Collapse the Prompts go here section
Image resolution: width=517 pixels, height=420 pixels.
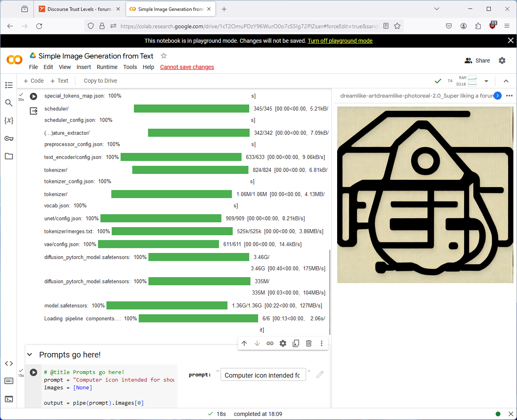pyautogui.click(x=29, y=355)
